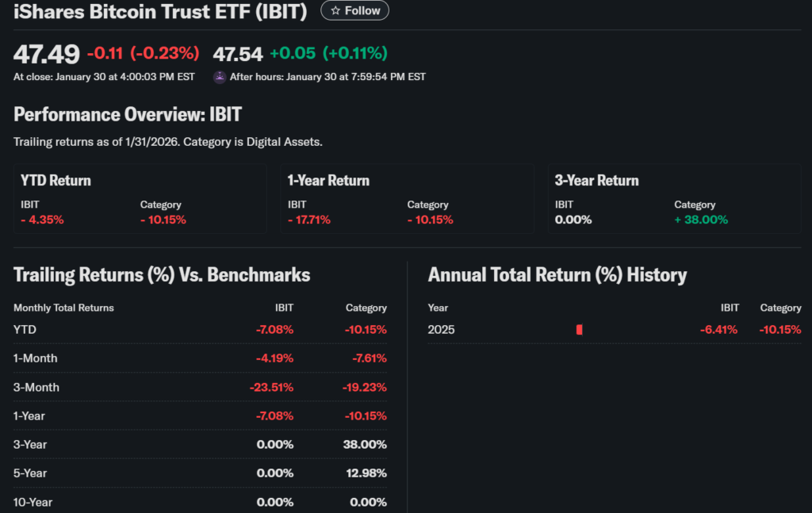Click the red 2025 return bar
Screen dimensions: 812x513
pyautogui.click(x=580, y=330)
